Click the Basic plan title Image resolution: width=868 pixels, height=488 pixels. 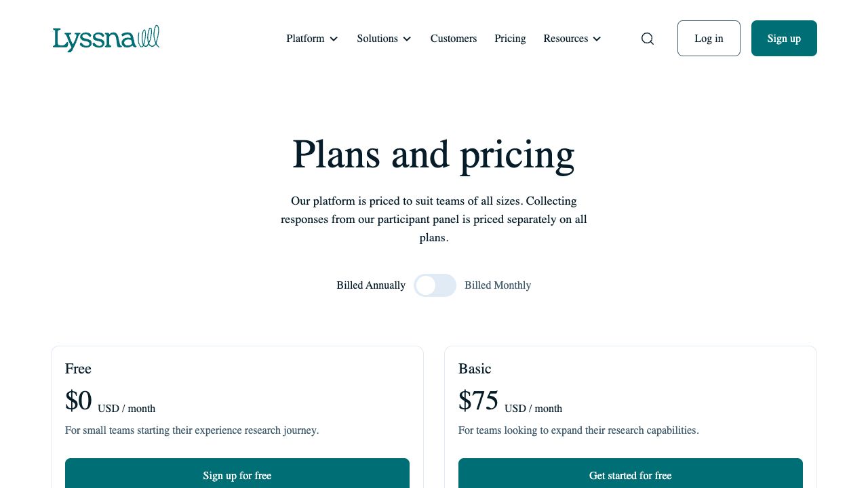tap(475, 369)
